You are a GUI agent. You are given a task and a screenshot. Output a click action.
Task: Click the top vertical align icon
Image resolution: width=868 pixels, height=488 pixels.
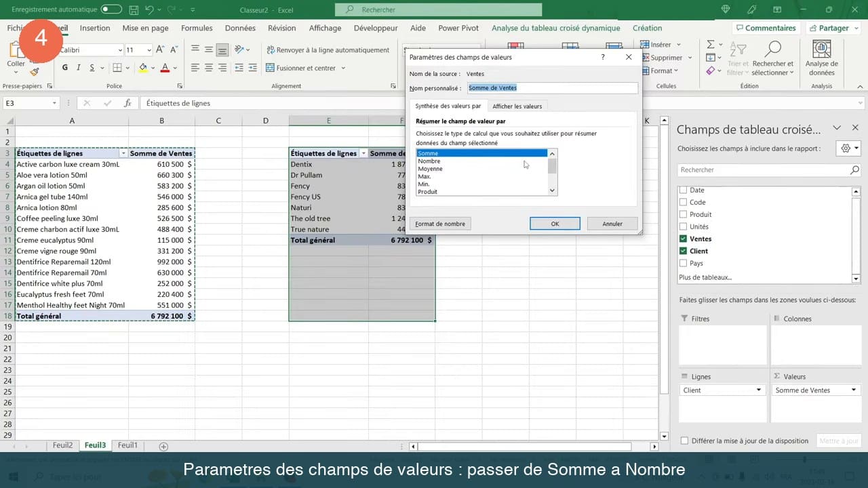tap(195, 49)
